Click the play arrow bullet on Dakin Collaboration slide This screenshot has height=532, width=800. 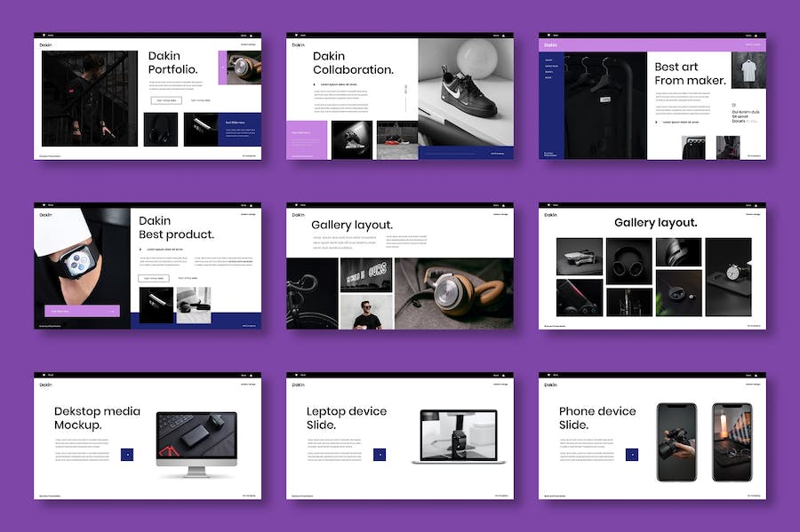(314, 85)
